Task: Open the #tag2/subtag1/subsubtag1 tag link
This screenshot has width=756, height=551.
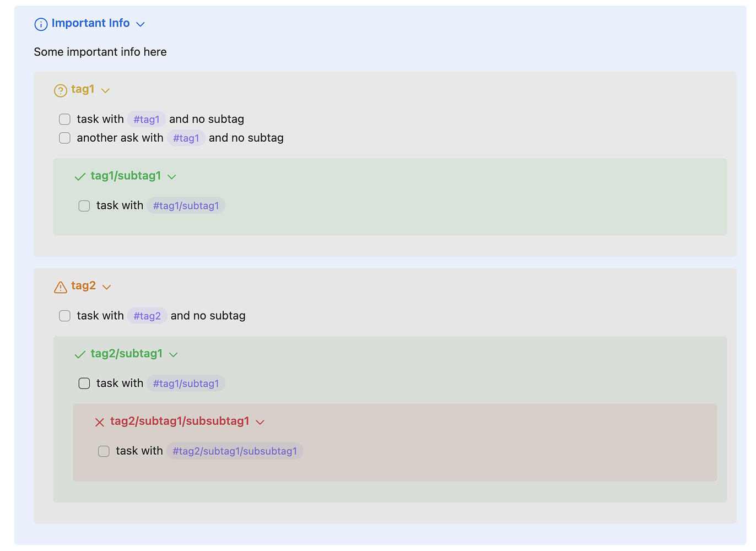Action: pos(235,451)
